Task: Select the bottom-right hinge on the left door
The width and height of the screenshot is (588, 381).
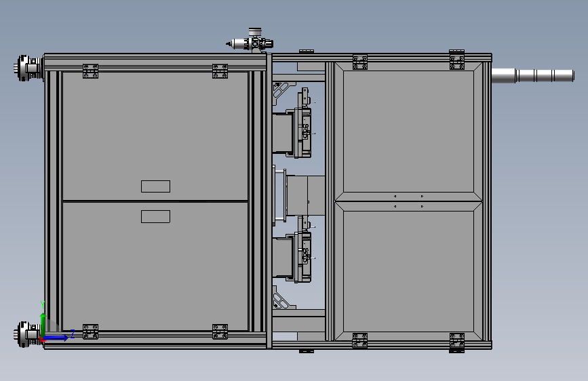Action: click(x=220, y=332)
